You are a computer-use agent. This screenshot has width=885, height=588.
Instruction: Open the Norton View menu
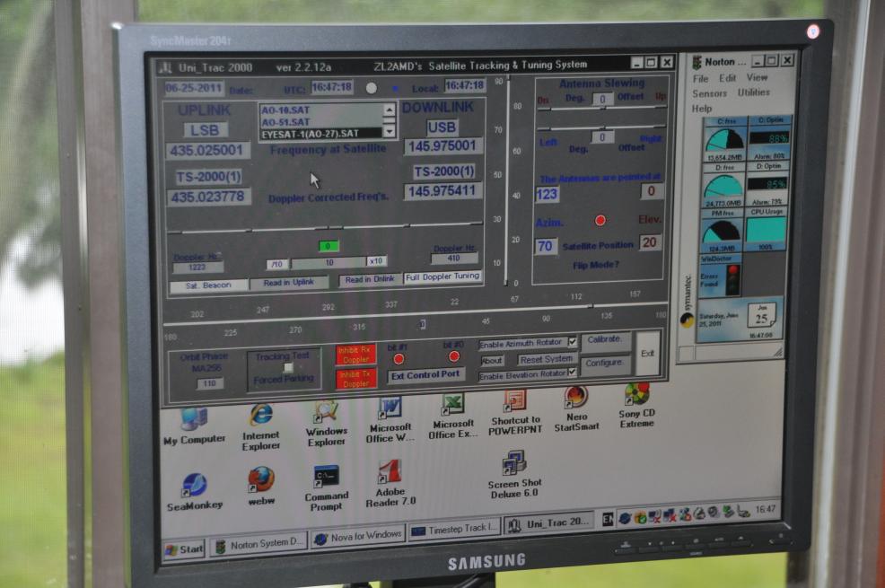757,77
